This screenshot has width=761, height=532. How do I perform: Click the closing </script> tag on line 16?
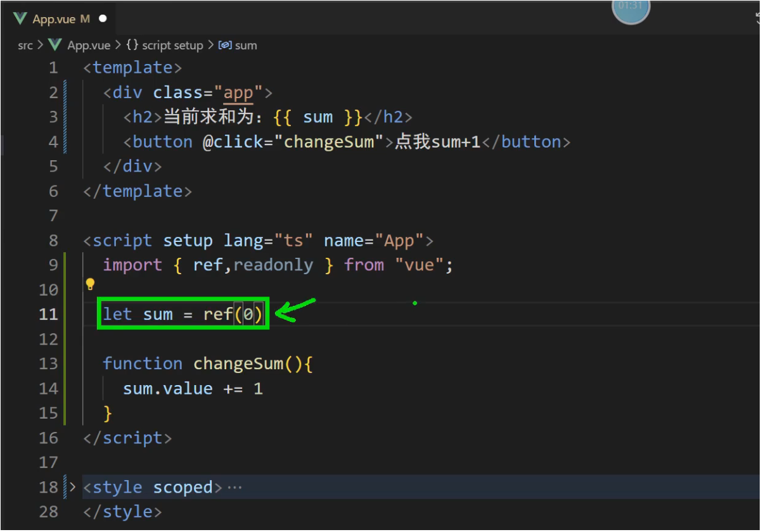(127, 438)
